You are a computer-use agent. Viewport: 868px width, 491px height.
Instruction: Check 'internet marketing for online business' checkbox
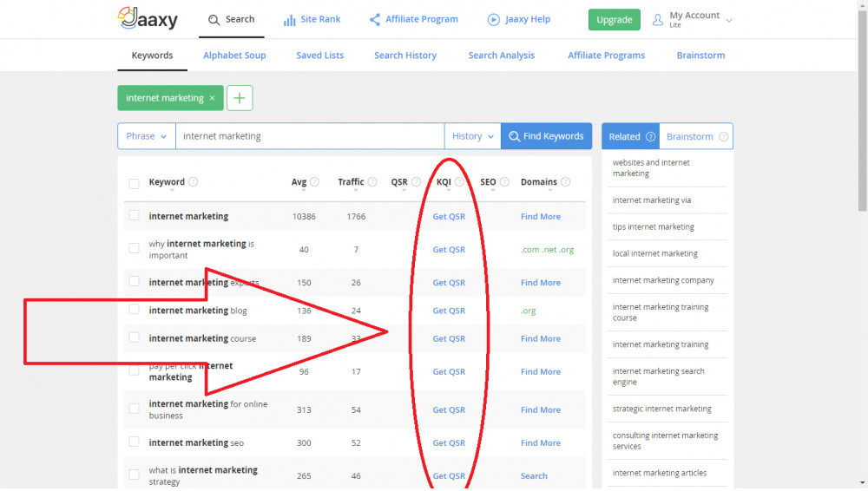[134, 409]
